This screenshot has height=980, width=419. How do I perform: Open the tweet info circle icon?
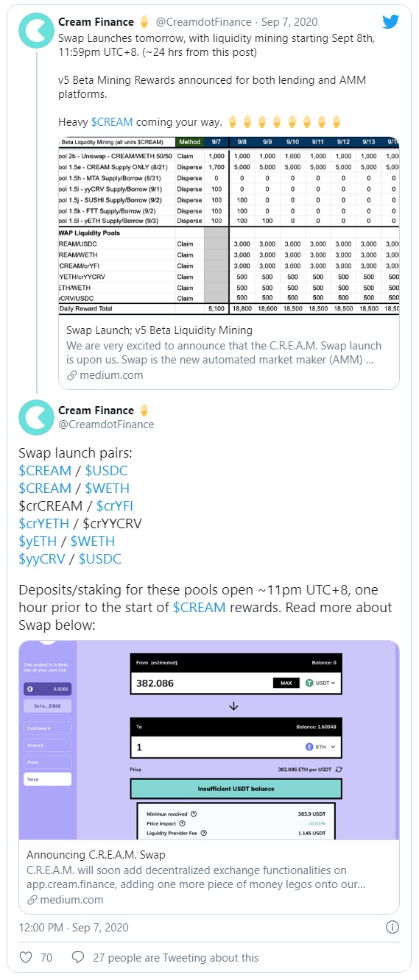point(392,926)
